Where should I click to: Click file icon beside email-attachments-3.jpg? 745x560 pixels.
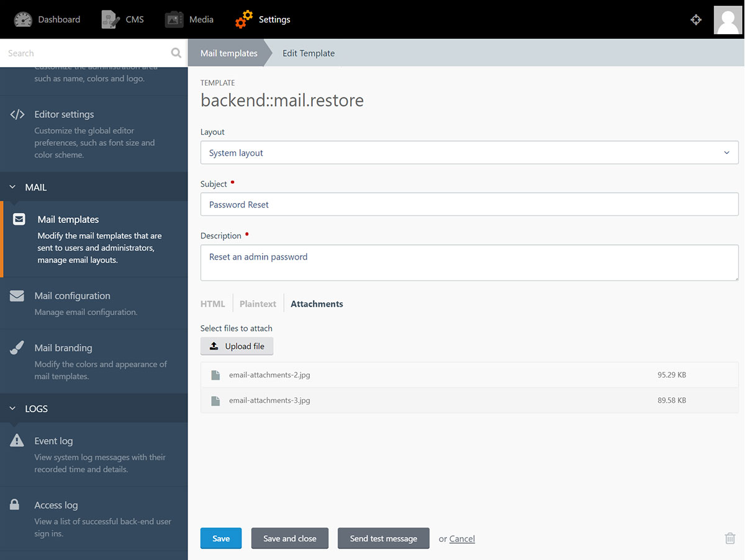pyautogui.click(x=215, y=400)
